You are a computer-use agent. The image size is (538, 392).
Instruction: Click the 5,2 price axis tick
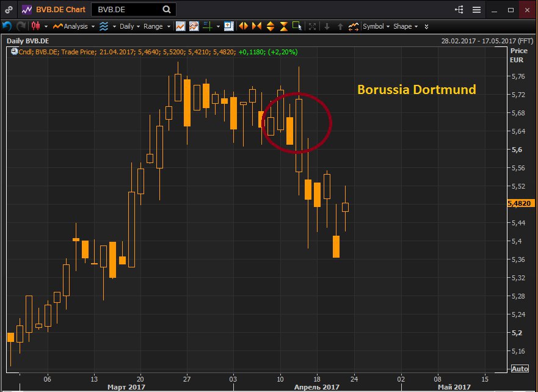(x=517, y=333)
